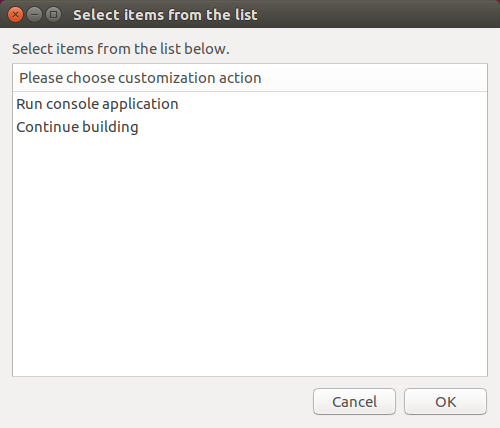Click the dialog title bar text
500x428 pixels.
[165, 15]
